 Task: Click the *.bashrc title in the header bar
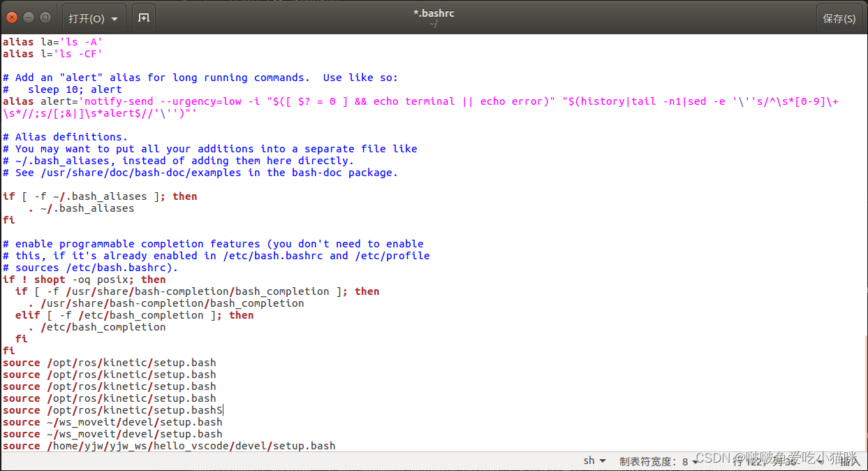point(434,13)
